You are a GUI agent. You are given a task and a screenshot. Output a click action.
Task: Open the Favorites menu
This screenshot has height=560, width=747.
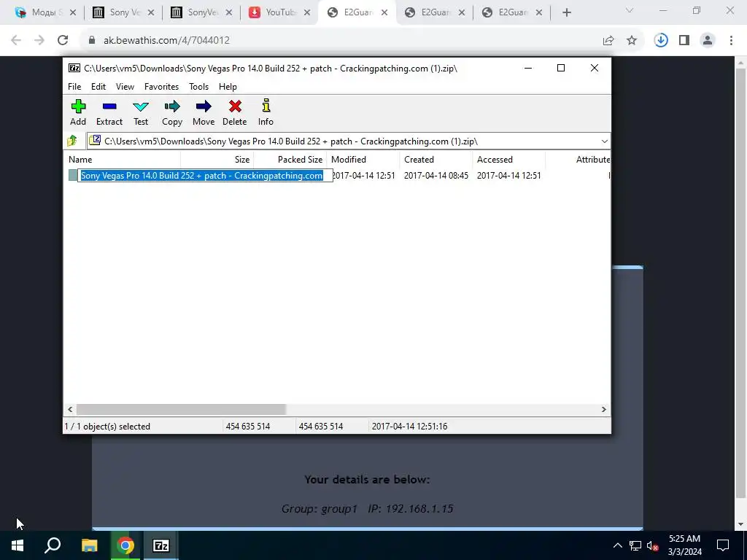point(161,87)
